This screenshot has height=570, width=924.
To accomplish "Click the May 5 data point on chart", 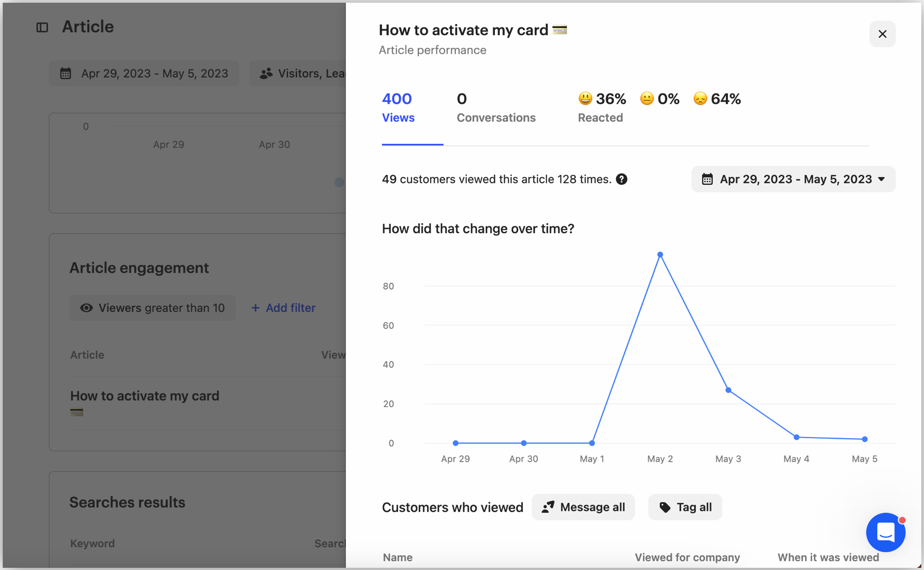I will tap(864, 439).
